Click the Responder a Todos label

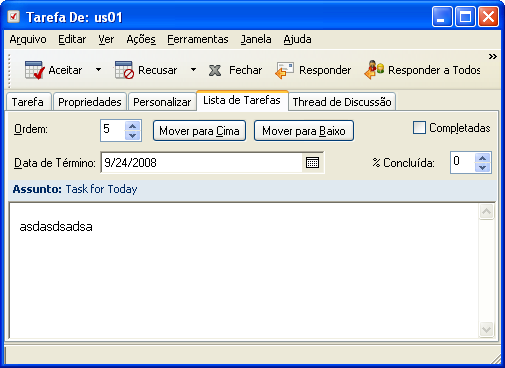tap(434, 70)
